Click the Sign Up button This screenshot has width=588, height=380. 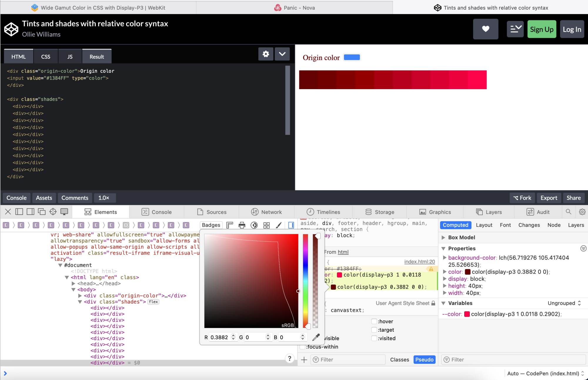coord(542,29)
